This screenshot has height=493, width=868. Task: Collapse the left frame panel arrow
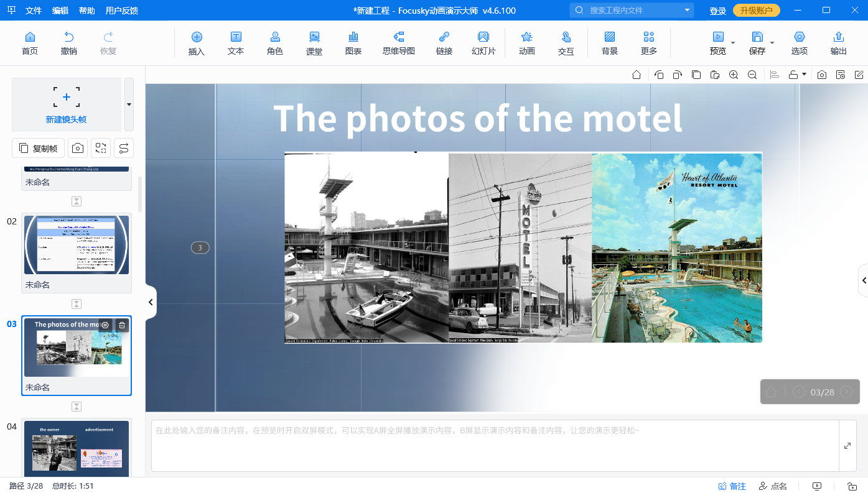(151, 302)
